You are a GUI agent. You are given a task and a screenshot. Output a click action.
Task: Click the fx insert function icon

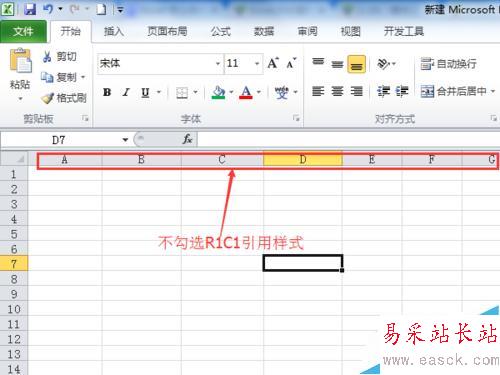pyautogui.click(x=187, y=139)
